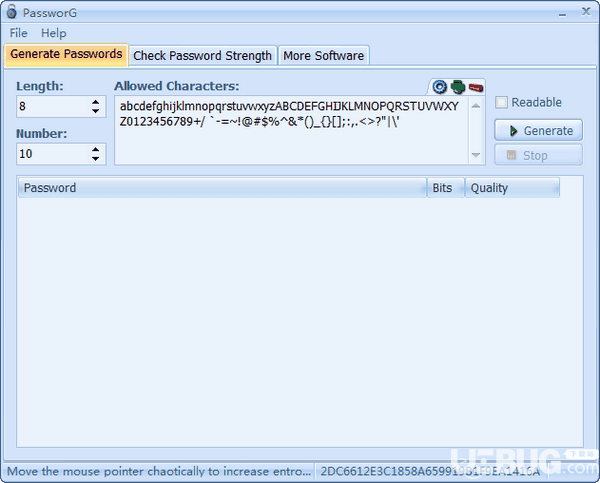This screenshot has height=483, width=600.
Task: Click the scroll-up arrow in Allowed Characters box
Action: (x=476, y=106)
